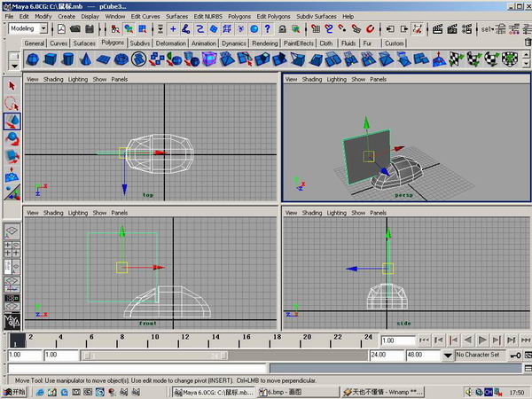The height and width of the screenshot is (399, 532).
Task: Open Panels menu in persp viewport
Action: pos(378,80)
